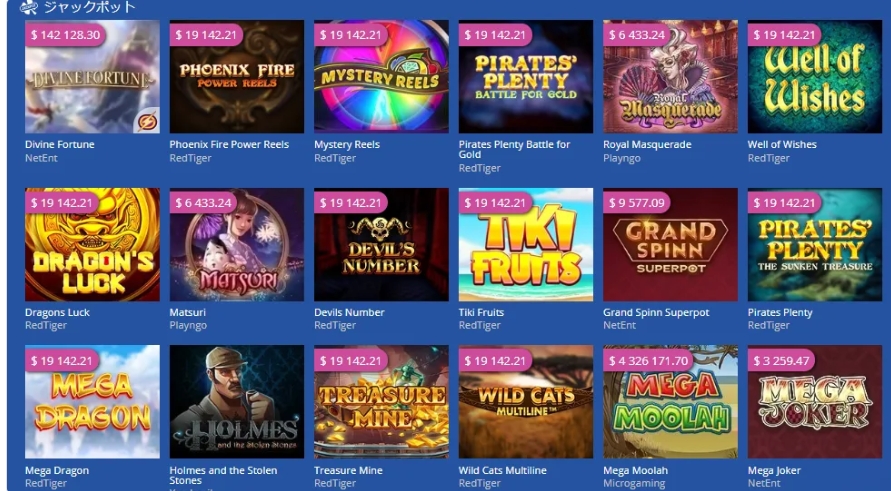
Task: Choose the Well of Wishes thumbnail
Action: point(815,77)
